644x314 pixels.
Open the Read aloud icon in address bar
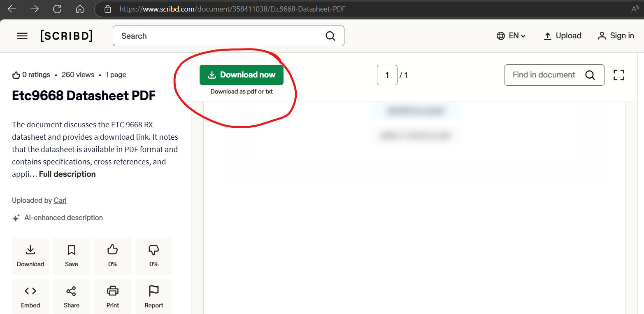click(x=635, y=9)
